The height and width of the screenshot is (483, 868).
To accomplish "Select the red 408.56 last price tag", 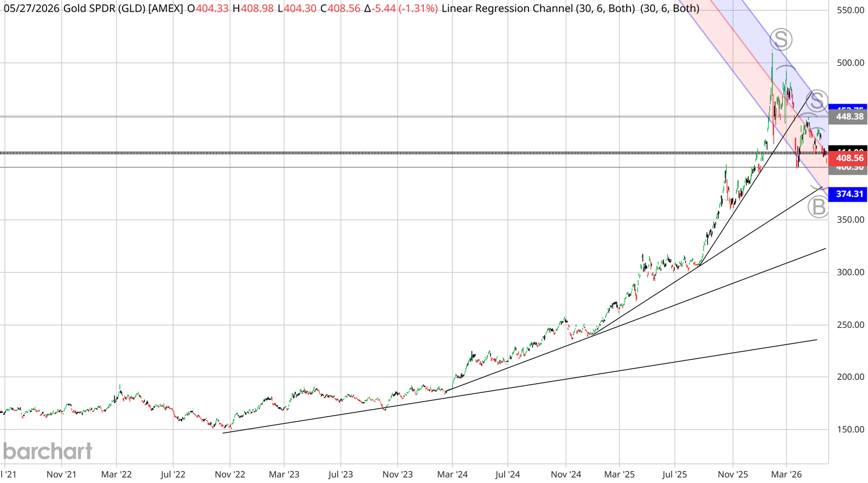I will coord(848,158).
